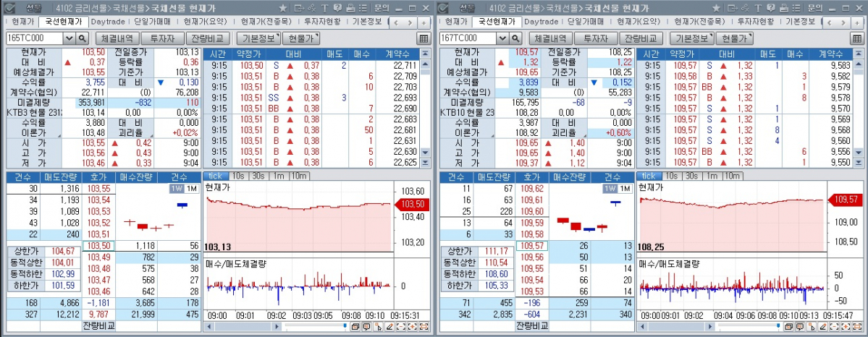Click the chart pencil draw icon in left chart toolbar
This screenshot has height=337, width=868.
coord(389,326)
